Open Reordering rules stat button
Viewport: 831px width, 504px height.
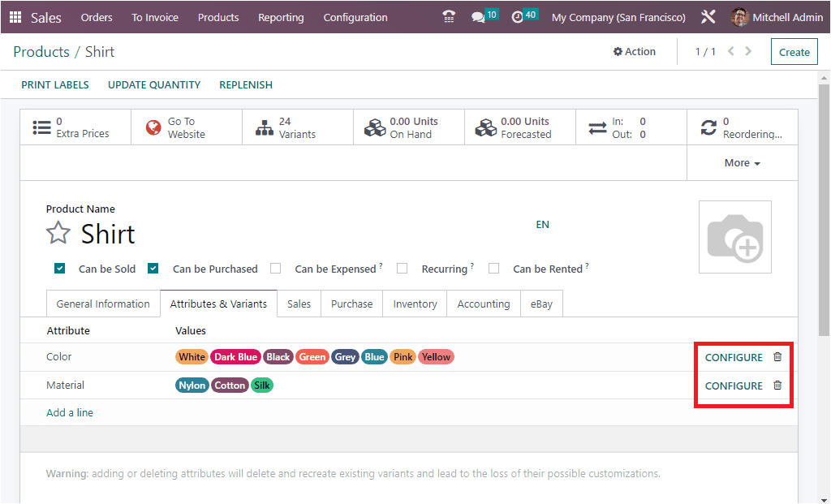click(x=743, y=127)
